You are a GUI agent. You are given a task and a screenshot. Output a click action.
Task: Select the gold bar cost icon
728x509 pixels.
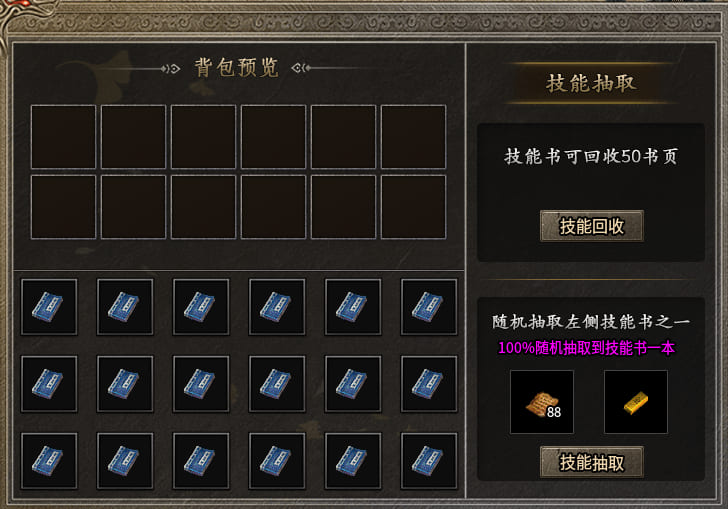pyautogui.click(x=636, y=402)
